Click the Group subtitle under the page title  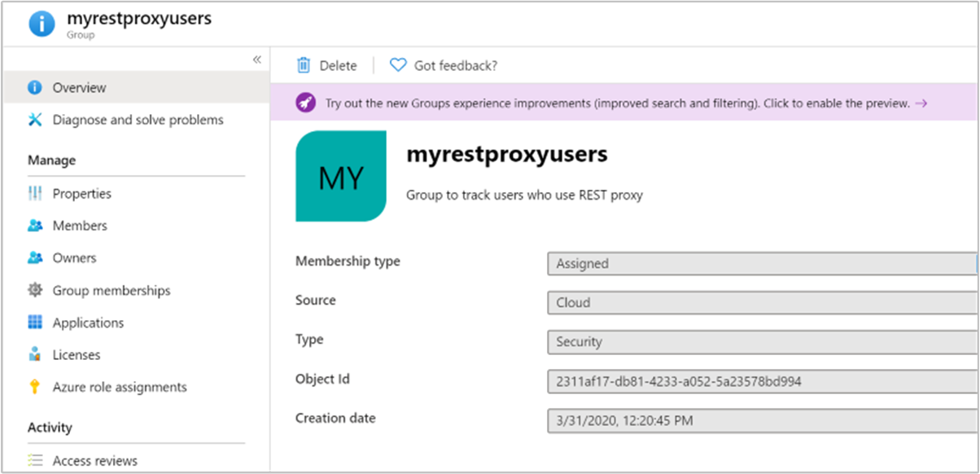click(x=81, y=36)
